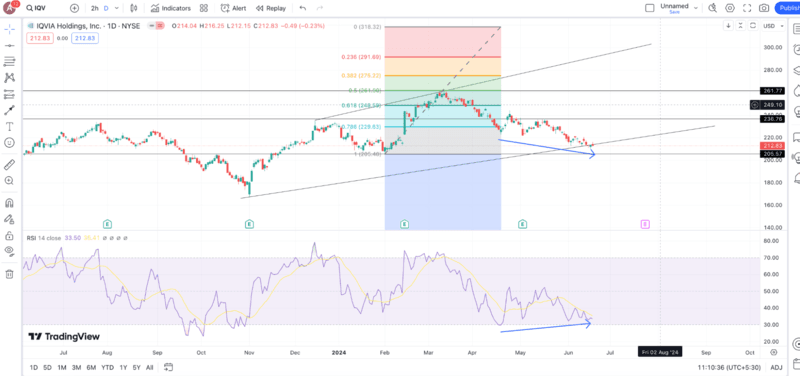800x376 pixels.
Task: Click the trash icon to remove drawings
Action: 9,274
